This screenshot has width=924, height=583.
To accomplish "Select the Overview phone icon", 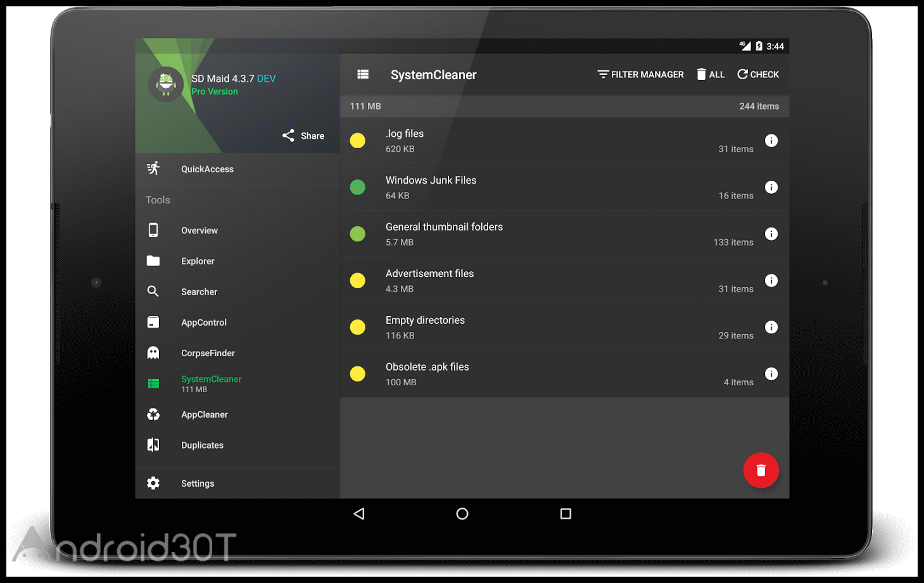I will coord(153,230).
